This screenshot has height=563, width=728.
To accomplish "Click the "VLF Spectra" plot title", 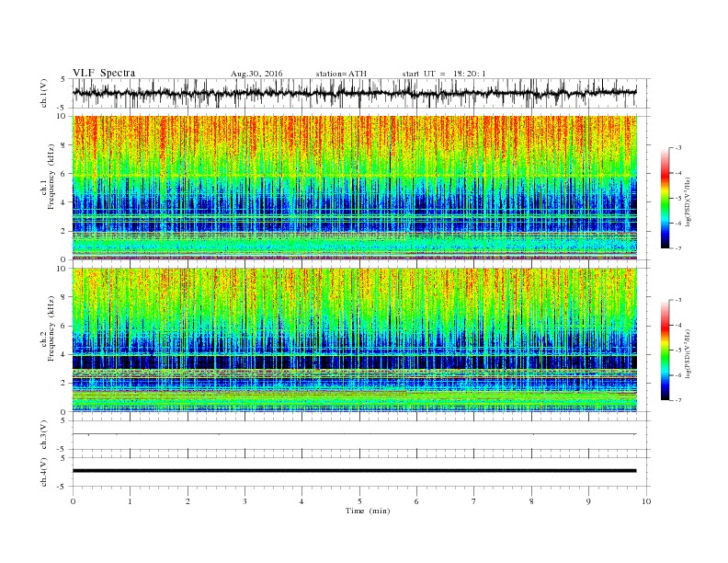I will pos(104,73).
